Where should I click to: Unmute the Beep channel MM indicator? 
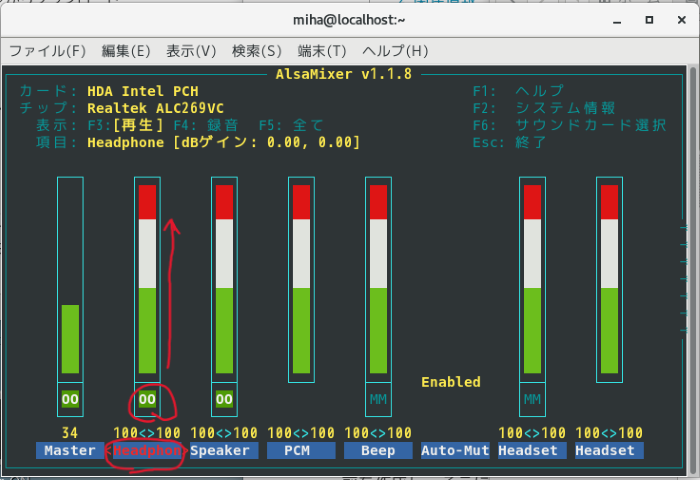378,399
